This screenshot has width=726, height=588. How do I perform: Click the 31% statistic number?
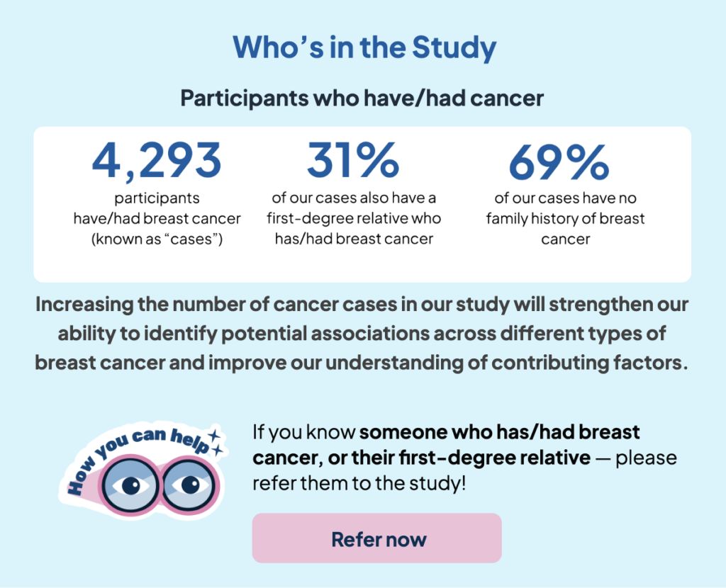tap(353, 160)
